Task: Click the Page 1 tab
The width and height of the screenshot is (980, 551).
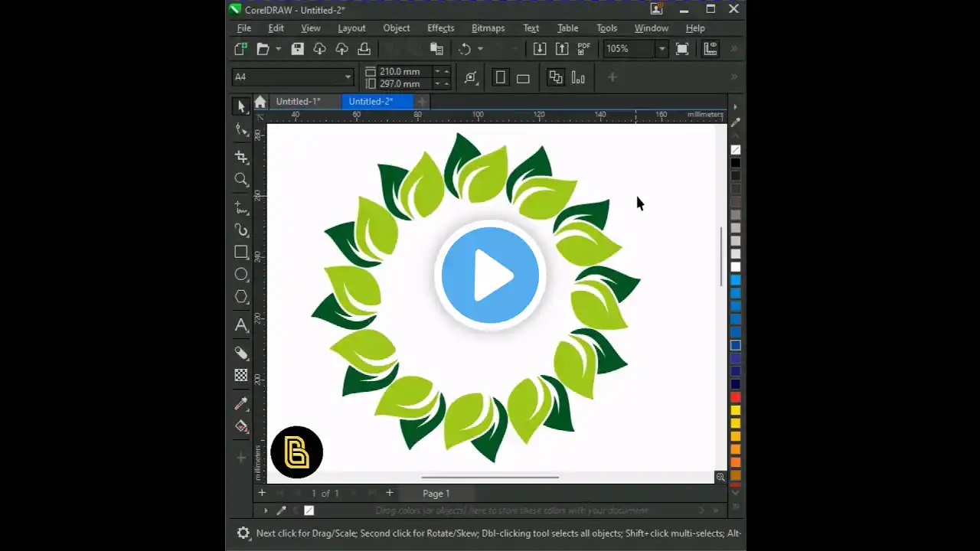Action: [x=436, y=494]
